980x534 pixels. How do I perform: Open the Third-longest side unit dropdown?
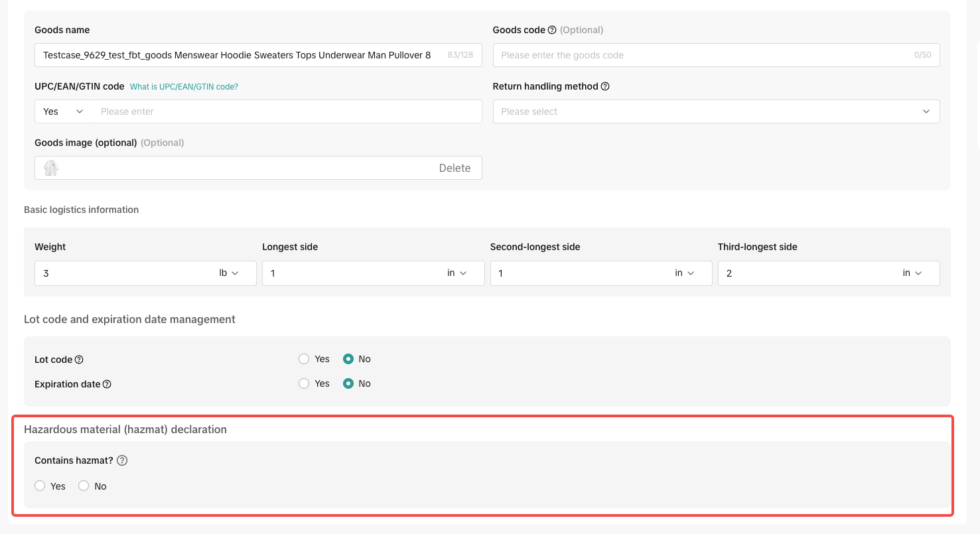912,273
